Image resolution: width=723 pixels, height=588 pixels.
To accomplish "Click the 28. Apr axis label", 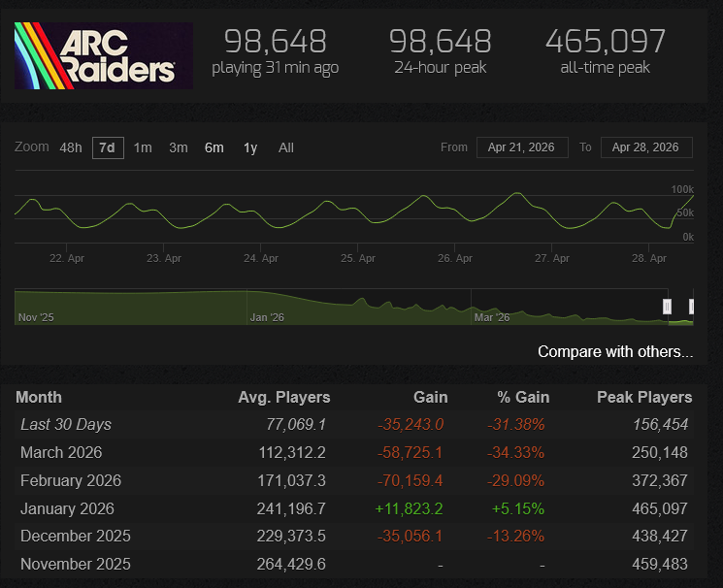I will [649, 258].
